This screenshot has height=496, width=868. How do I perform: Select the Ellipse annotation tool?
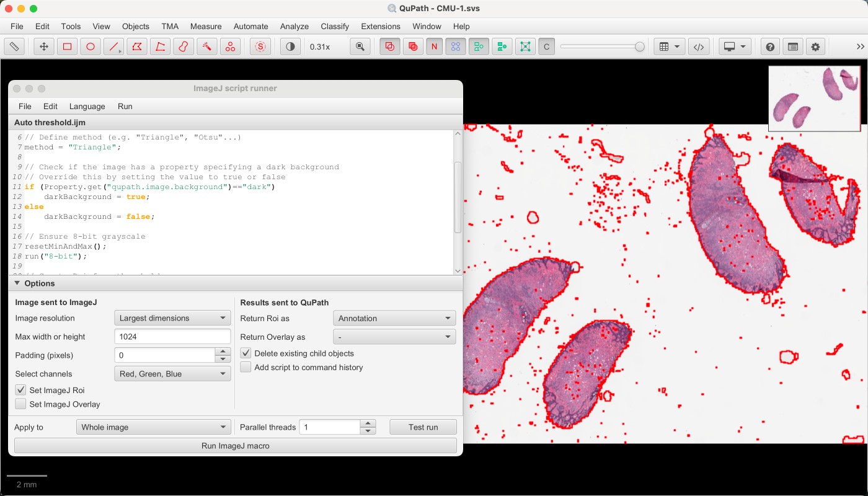[91, 46]
